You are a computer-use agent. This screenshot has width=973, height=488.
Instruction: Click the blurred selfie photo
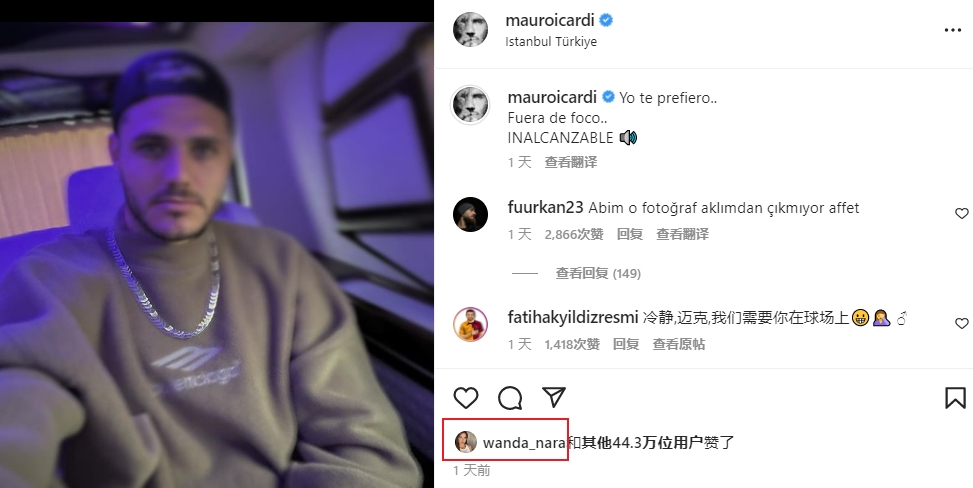coord(217,255)
